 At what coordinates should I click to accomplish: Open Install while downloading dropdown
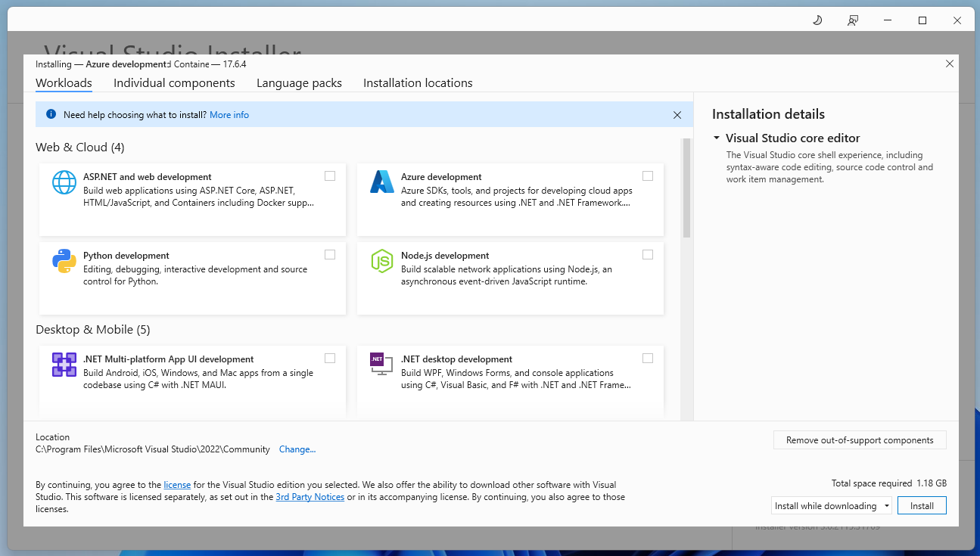832,506
